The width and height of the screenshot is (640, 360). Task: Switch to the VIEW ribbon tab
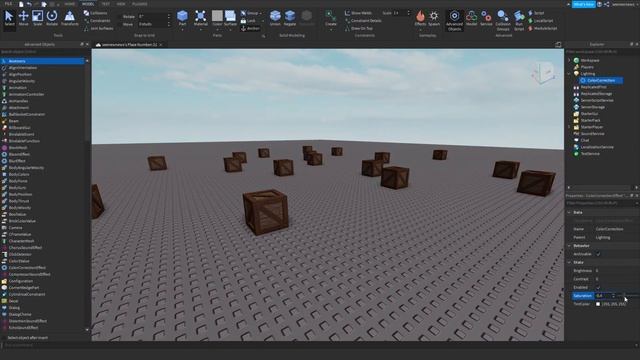pyautogui.click(x=121, y=4)
